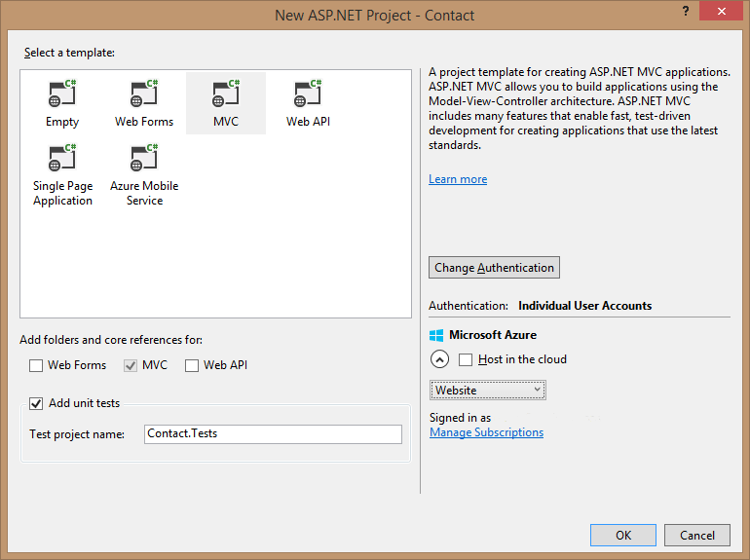Enable Web Forms folders and references checkbox
This screenshot has height=560, width=750.
pyautogui.click(x=36, y=365)
